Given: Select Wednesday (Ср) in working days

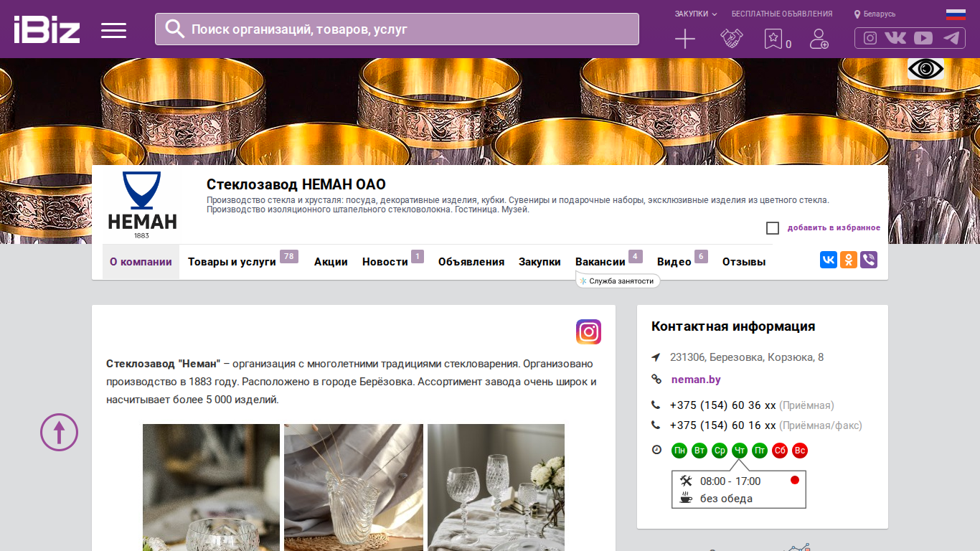Looking at the screenshot, I should (x=720, y=451).
